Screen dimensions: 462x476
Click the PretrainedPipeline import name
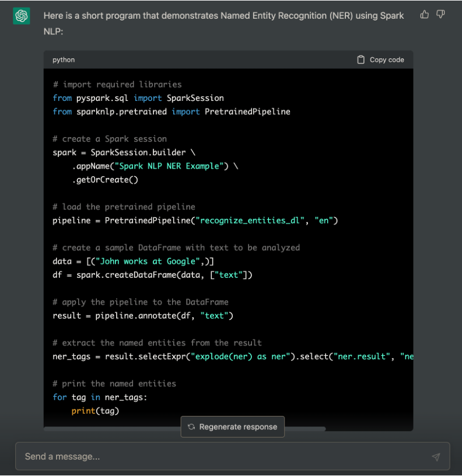[x=247, y=112]
